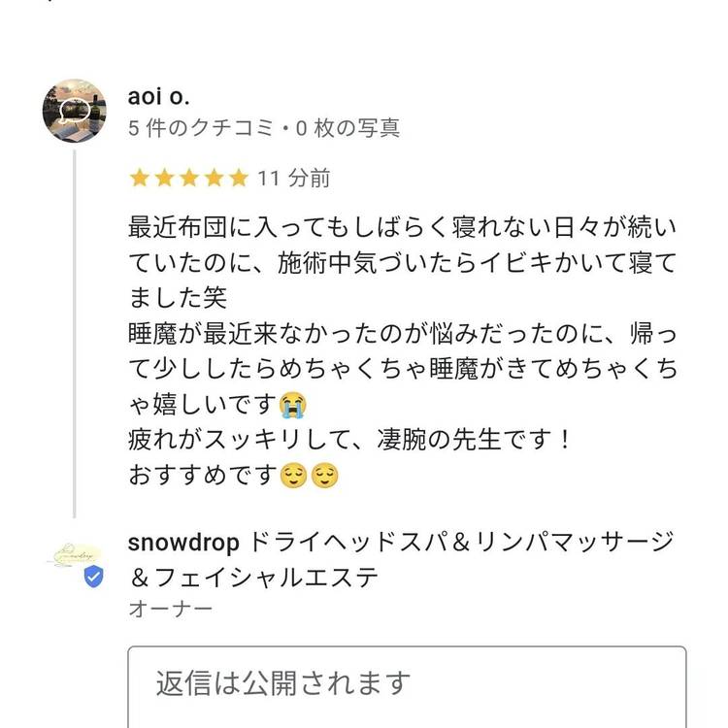Click "5 件のクチコミ・0 枚の写真" reviewer stats
The width and height of the screenshot is (728, 728).
pos(264,127)
